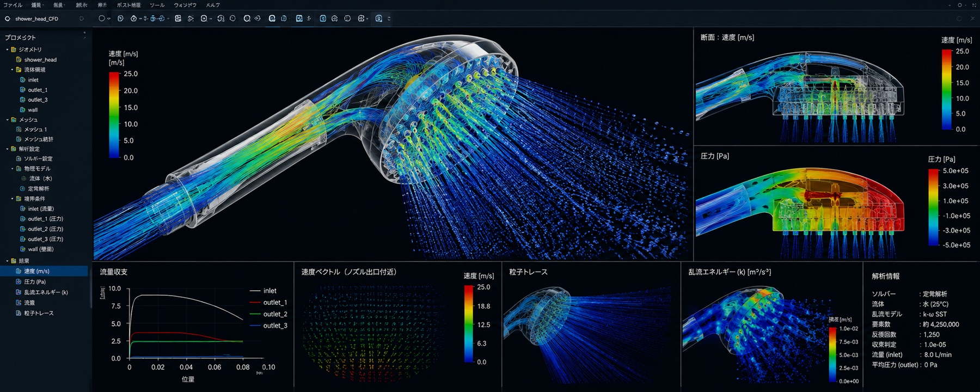Click the メッシュ 1 item icon
This screenshot has width=980, height=392.
tap(19, 130)
